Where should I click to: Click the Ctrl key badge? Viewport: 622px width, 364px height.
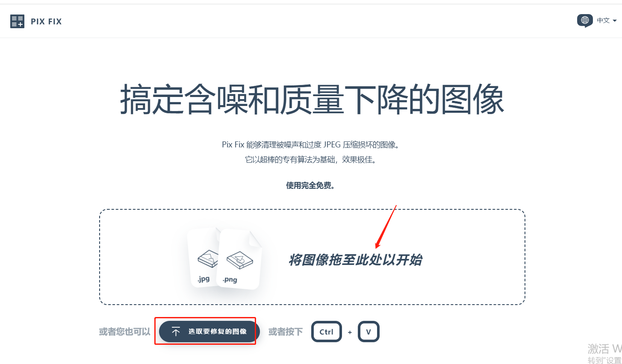327,332
